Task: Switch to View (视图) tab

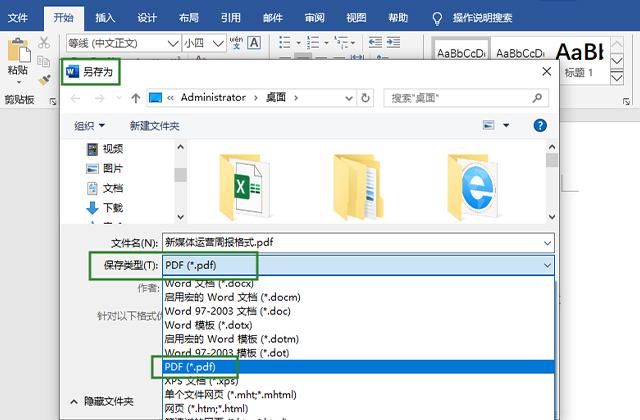Action: click(356, 18)
